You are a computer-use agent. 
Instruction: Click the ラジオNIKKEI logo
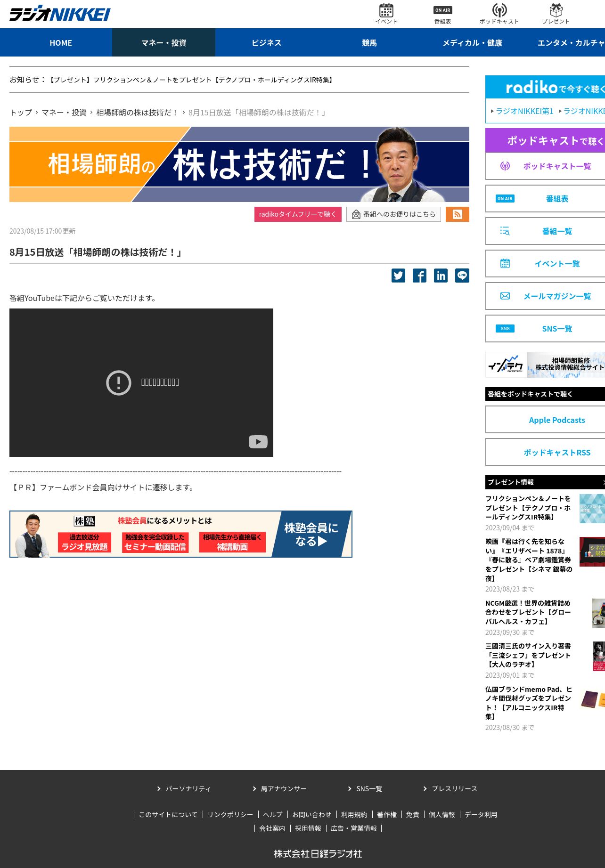60,13
